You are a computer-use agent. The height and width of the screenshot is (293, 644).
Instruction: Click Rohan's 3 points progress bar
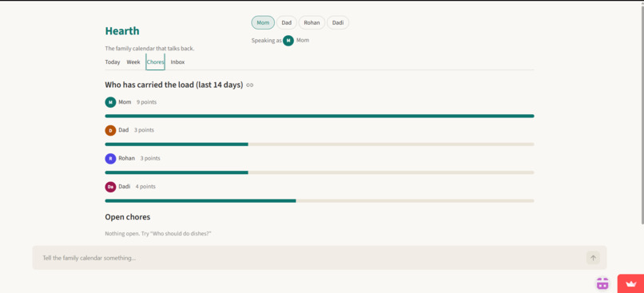320,172
